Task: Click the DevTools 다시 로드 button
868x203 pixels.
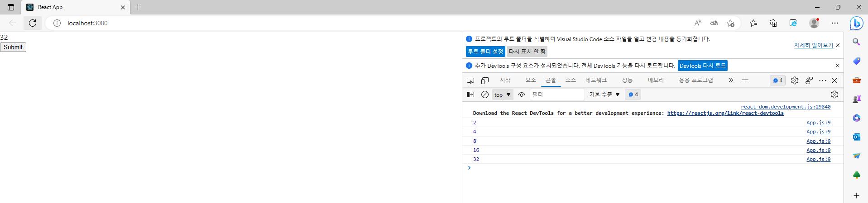Action: point(703,66)
